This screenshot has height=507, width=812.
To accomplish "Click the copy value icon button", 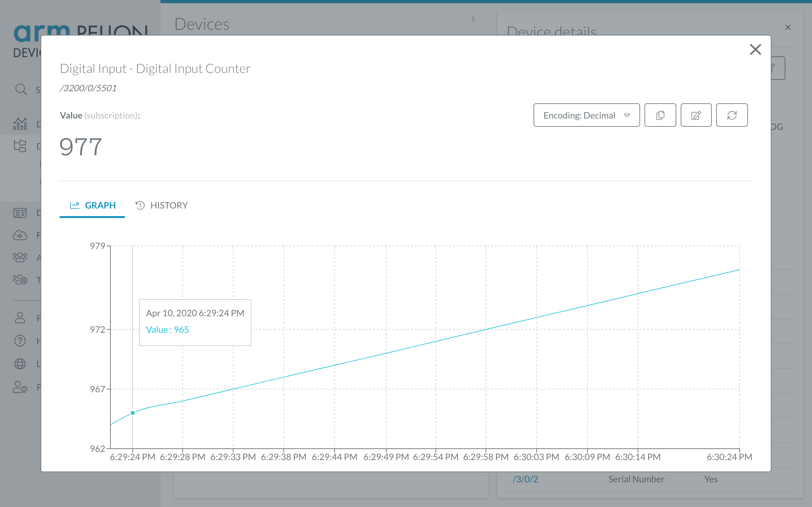I will click(660, 115).
